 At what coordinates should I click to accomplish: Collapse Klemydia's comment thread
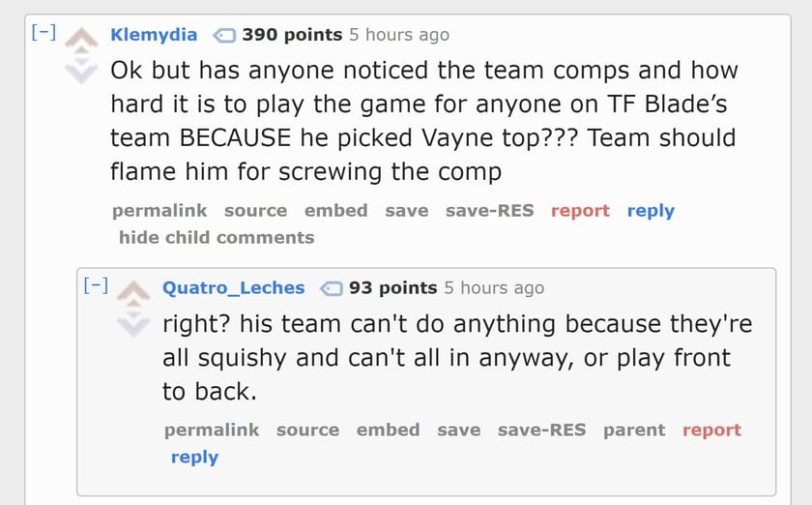[43, 33]
